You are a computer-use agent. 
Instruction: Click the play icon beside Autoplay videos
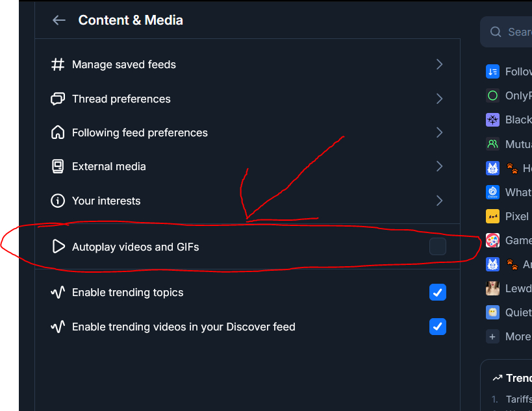(x=58, y=247)
